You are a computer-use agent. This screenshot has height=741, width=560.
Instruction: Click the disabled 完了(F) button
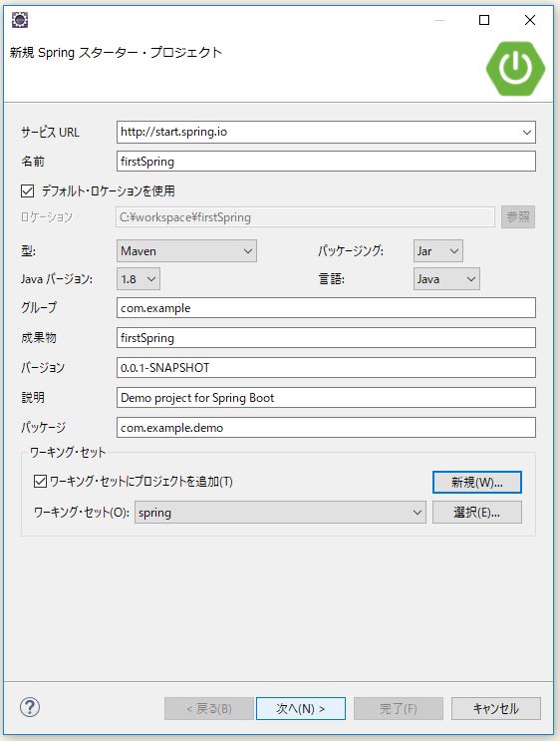[x=398, y=708]
